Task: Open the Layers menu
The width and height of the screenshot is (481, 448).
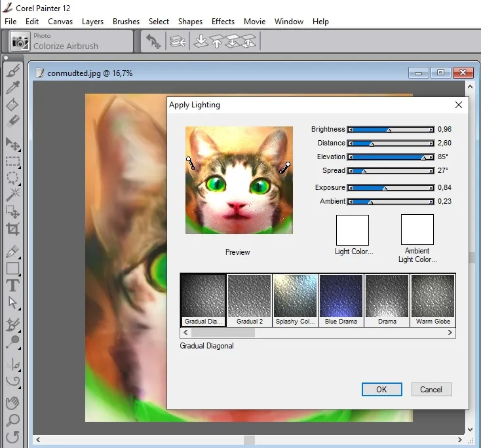Action: click(92, 22)
